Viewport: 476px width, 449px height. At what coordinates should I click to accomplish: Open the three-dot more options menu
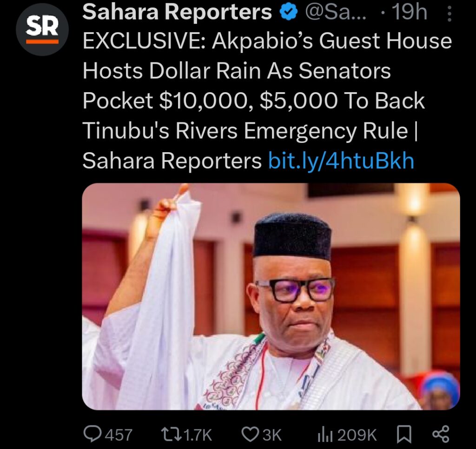point(449,14)
